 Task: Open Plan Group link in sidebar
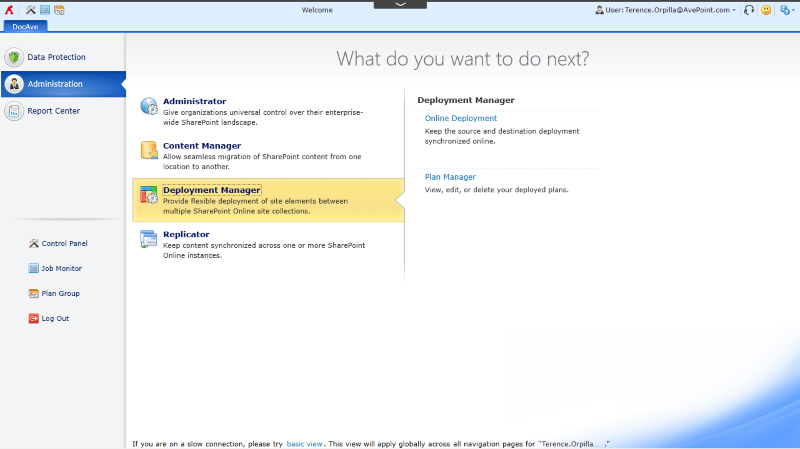(x=60, y=293)
